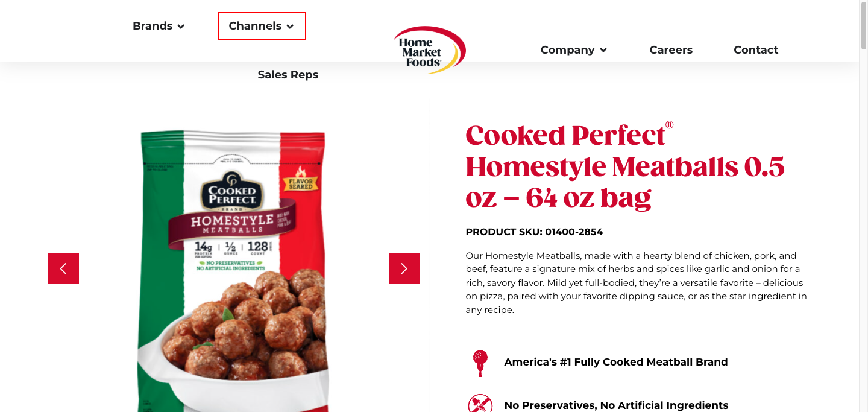Click the Home Market Foods logo
The width and height of the screenshot is (868, 412).
tap(429, 50)
